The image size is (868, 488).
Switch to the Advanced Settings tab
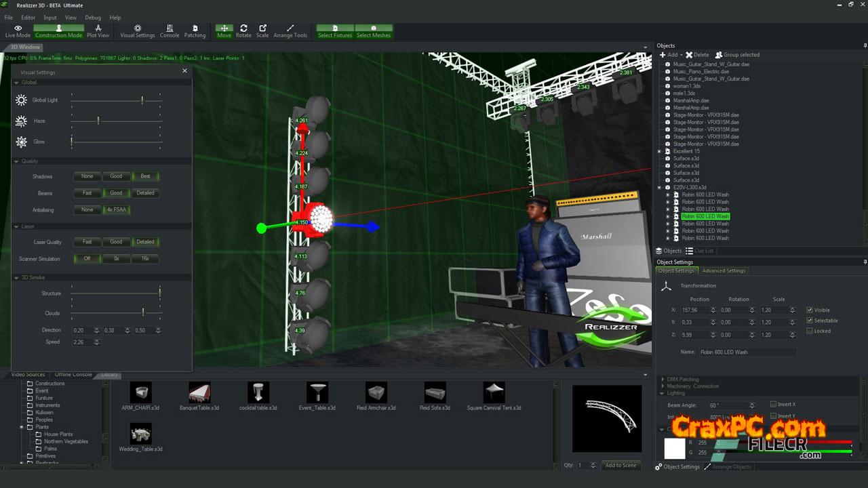724,270
